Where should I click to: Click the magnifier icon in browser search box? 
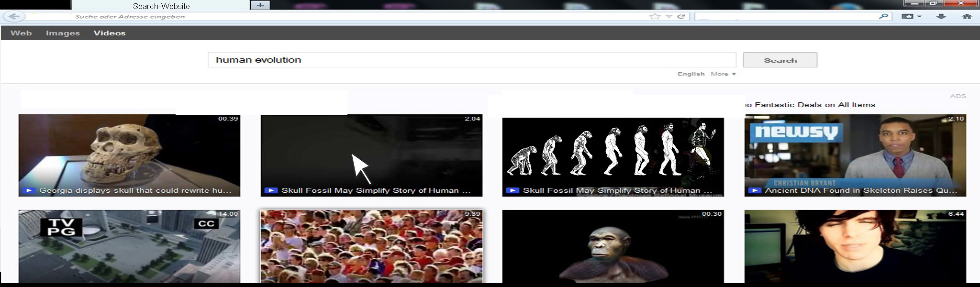883,16
